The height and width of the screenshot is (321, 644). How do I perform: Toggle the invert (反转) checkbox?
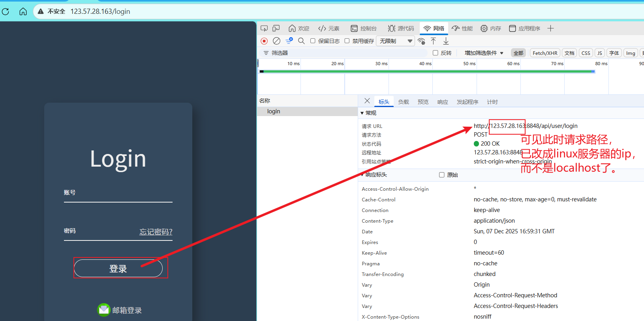pyautogui.click(x=436, y=53)
